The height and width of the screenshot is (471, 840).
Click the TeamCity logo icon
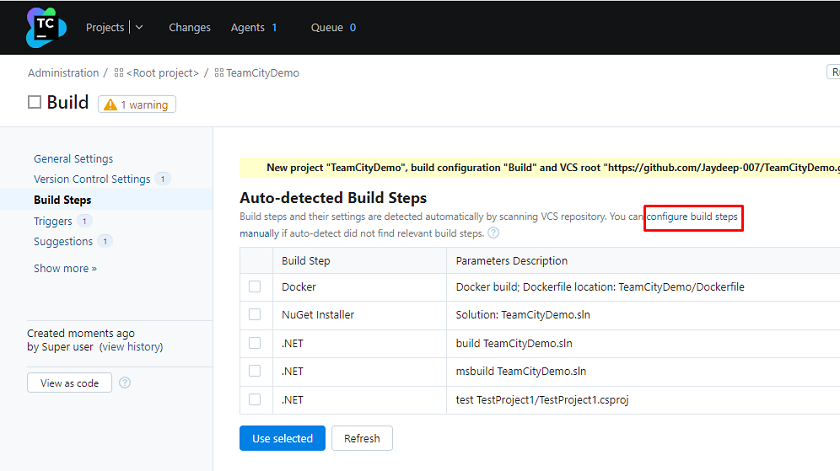46,27
